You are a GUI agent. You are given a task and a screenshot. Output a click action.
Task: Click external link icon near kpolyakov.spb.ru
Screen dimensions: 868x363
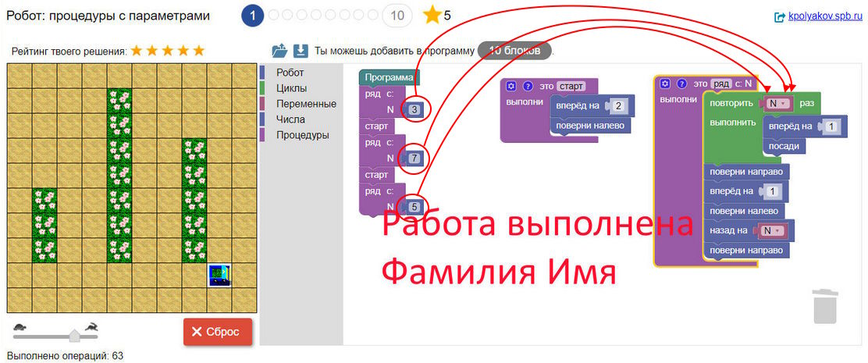(780, 17)
